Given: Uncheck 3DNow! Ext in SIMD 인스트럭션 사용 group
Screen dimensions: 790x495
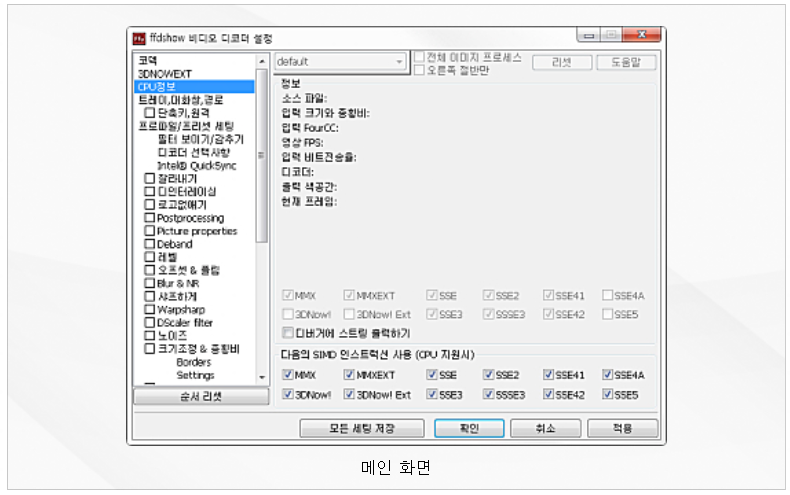Looking at the screenshot, I should (349, 394).
